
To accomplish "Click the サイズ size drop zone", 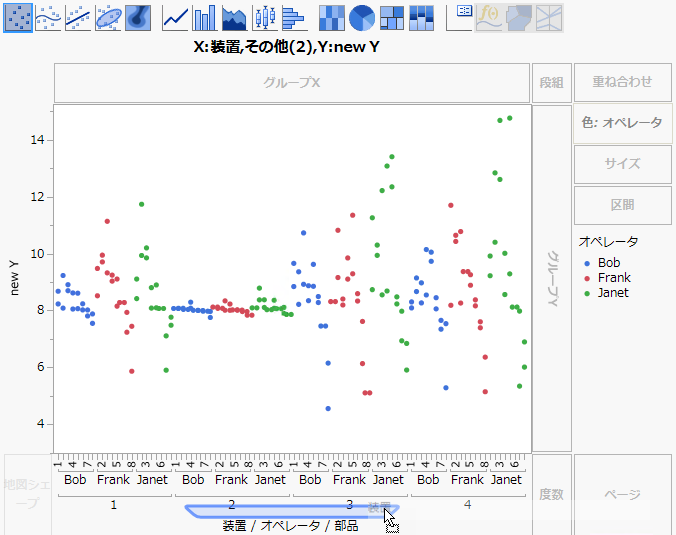I will [x=622, y=164].
